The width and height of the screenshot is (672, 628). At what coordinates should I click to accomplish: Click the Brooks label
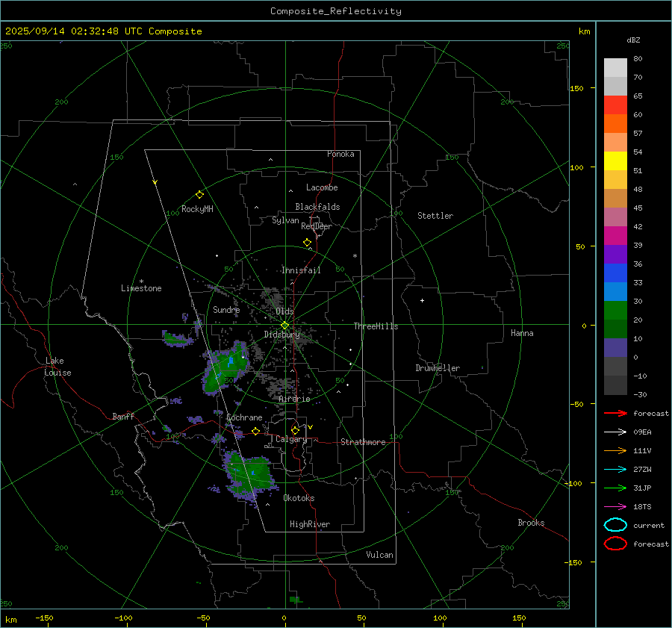click(531, 523)
